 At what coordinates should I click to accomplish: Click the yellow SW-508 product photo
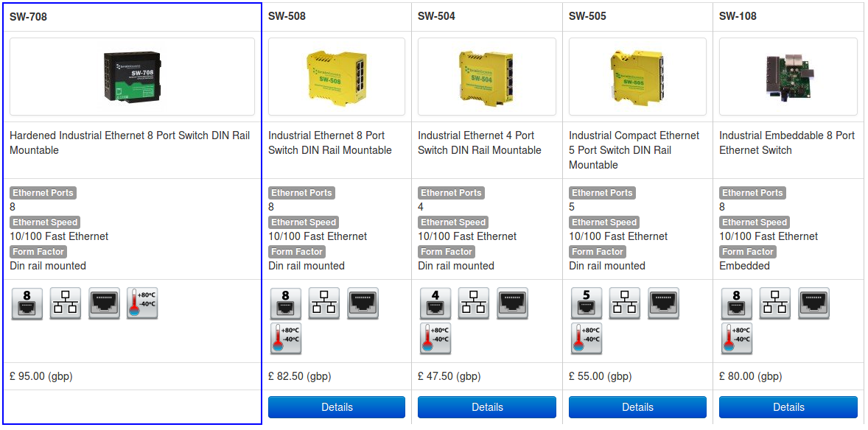[x=337, y=77]
